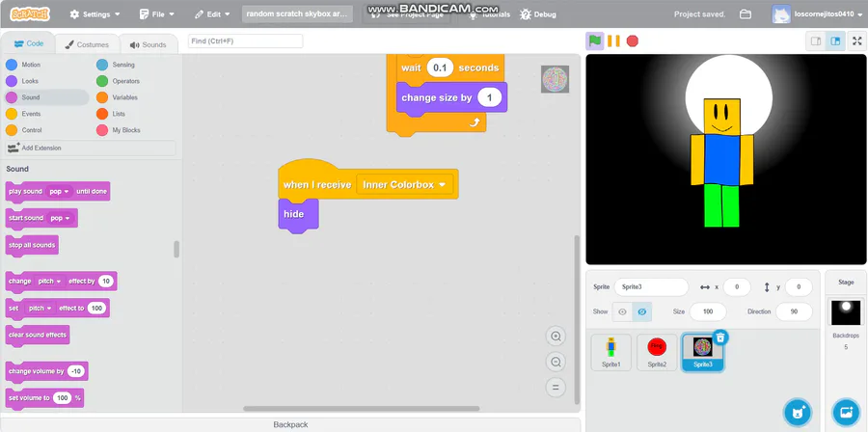Viewport: 868px width, 432px height.
Task: Click the Scratch logo
Action: coord(30,13)
